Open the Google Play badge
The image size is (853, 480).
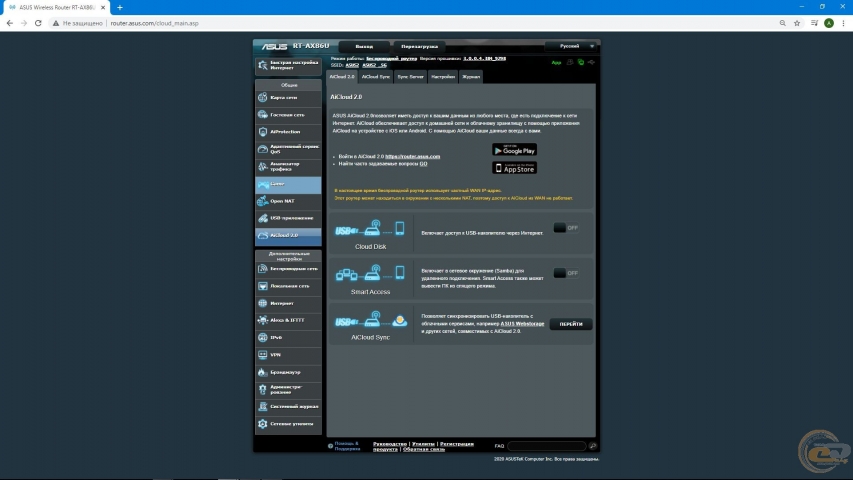point(515,150)
